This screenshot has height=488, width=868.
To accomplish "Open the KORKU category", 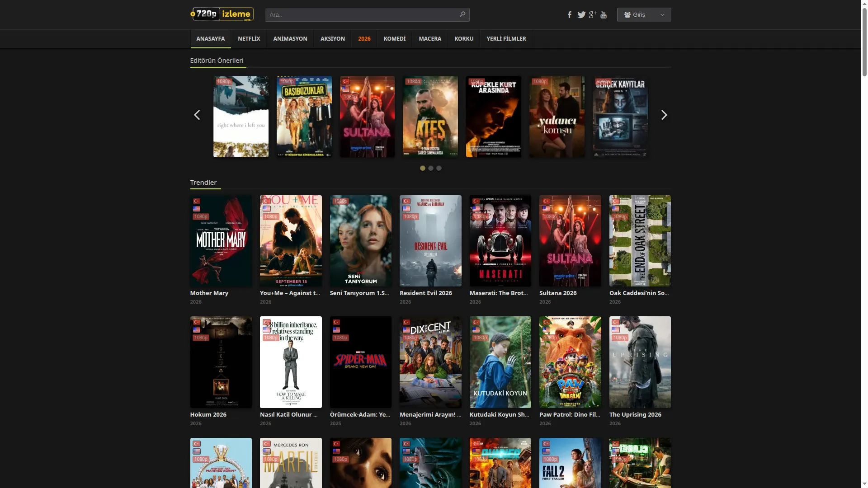I will (x=464, y=39).
